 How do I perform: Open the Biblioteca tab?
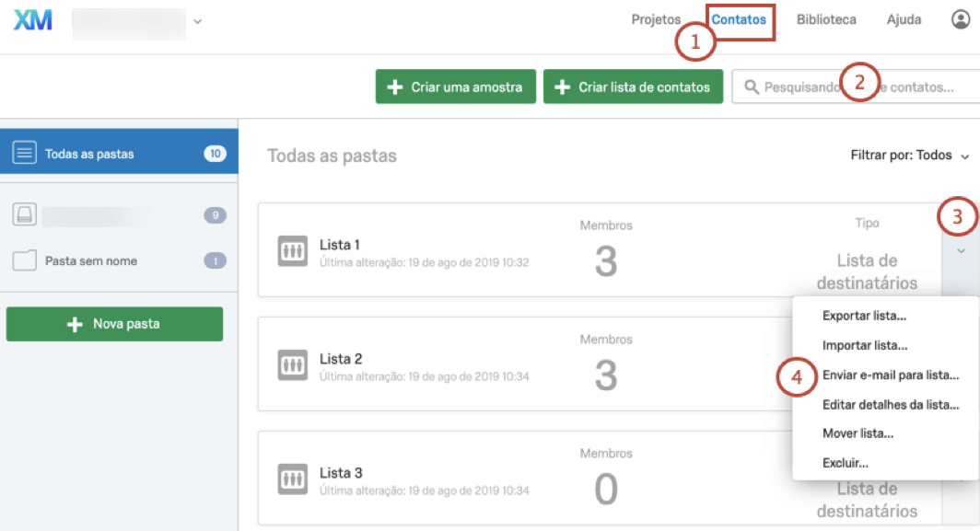(825, 19)
